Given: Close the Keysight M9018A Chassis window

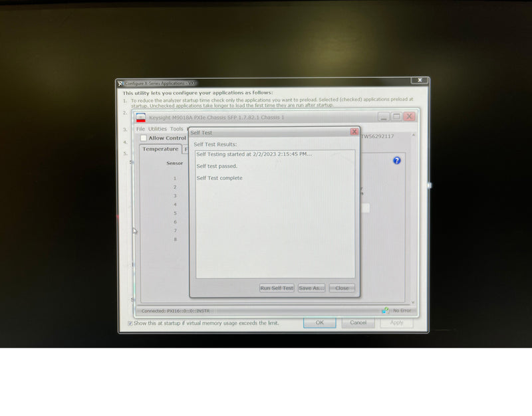Looking at the screenshot, I should (409, 117).
